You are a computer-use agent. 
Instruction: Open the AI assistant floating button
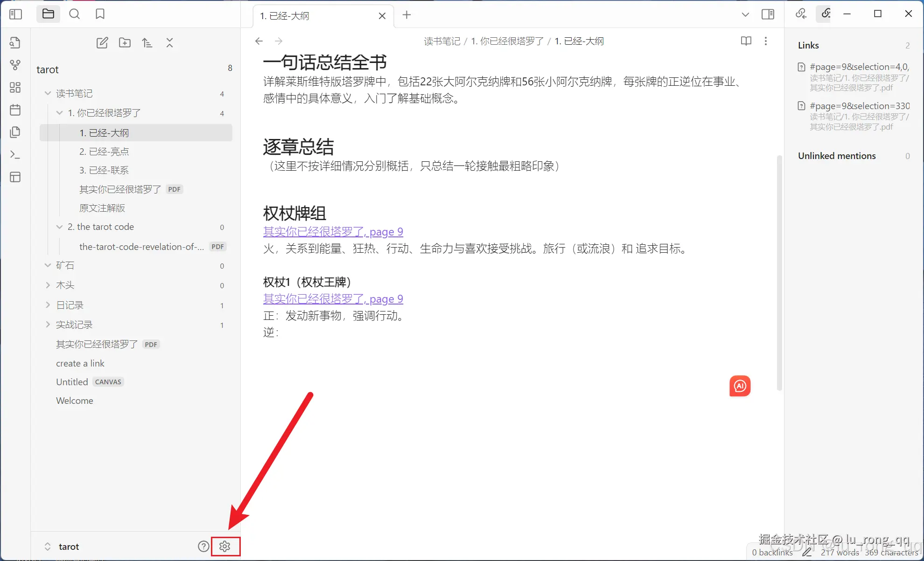740,386
